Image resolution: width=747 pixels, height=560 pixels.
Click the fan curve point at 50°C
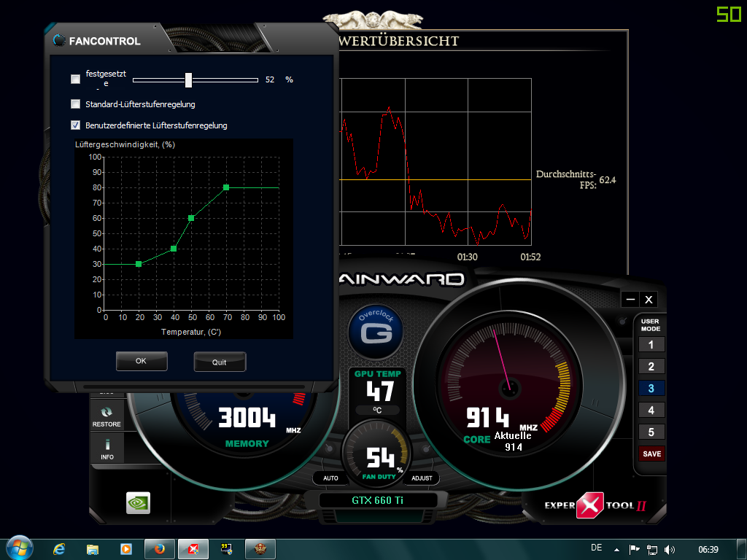(x=191, y=218)
